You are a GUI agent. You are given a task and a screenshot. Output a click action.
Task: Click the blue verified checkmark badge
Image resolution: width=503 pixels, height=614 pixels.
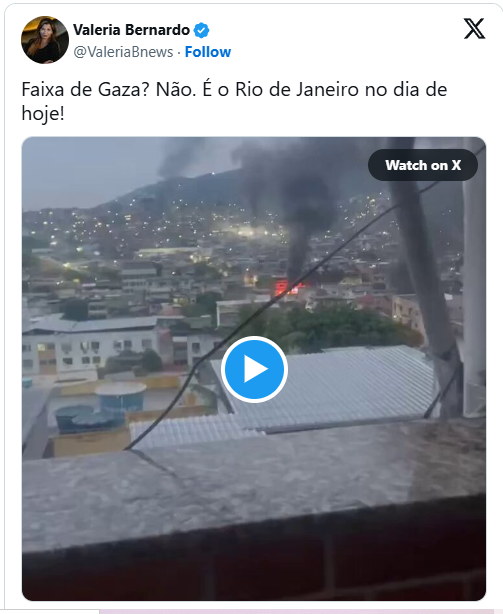202,30
